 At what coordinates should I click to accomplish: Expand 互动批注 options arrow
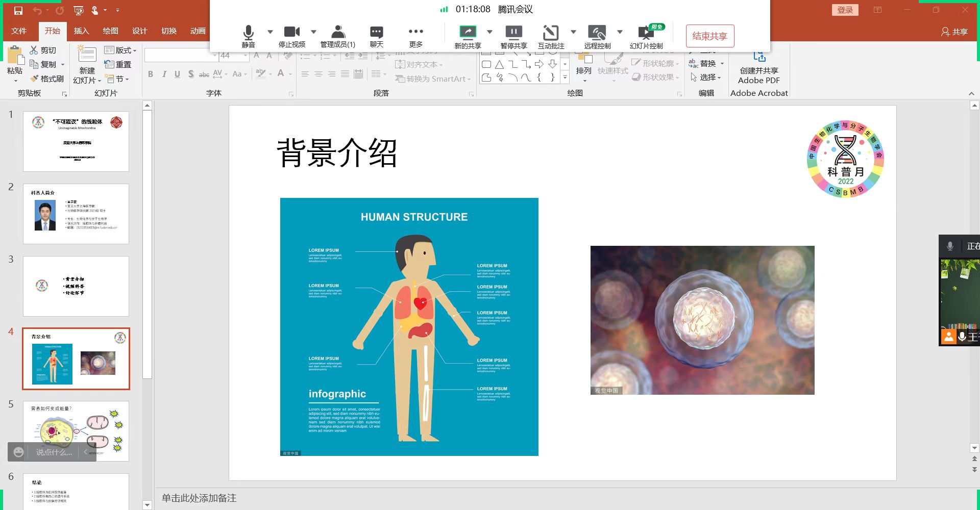(x=573, y=32)
